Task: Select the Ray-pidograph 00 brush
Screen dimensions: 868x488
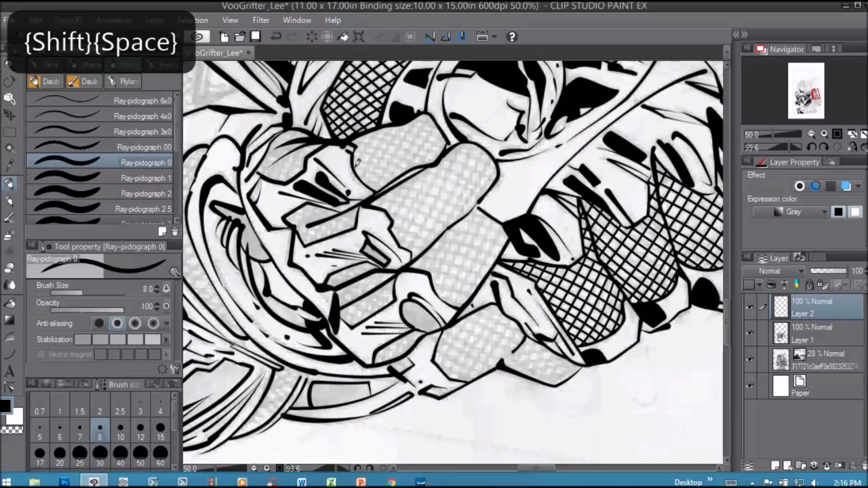Action: click(100, 147)
